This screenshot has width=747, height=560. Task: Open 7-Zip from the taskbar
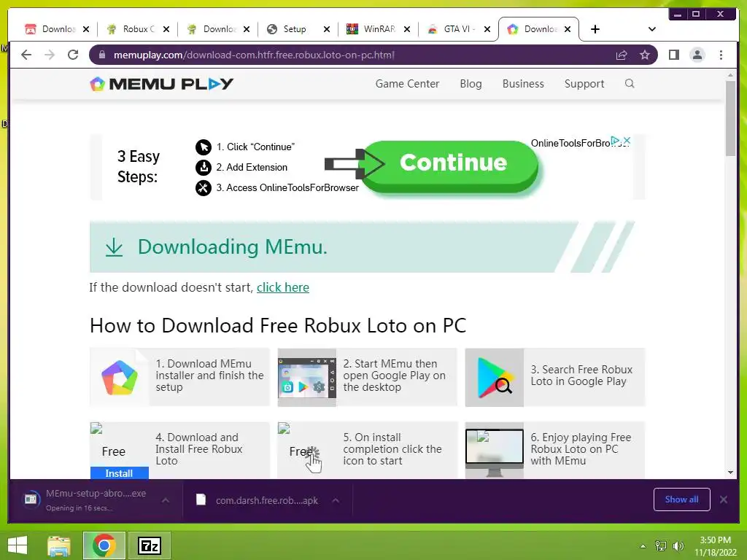coord(150,545)
